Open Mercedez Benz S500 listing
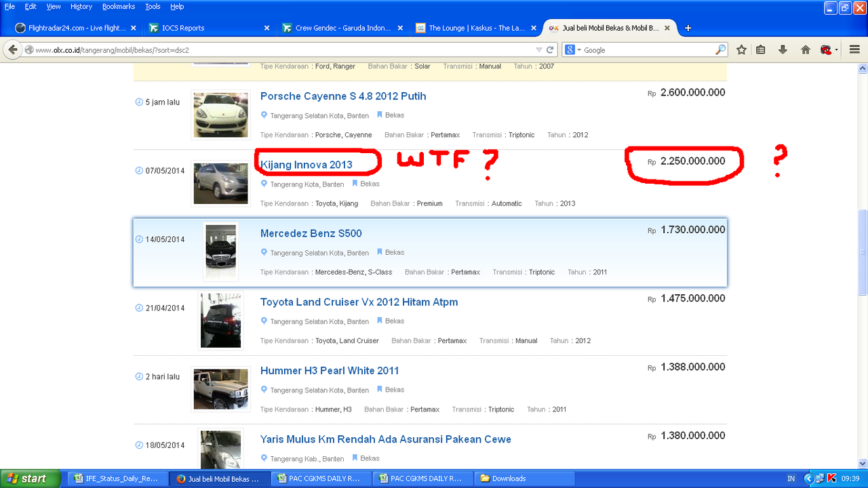This screenshot has height=488, width=868. [311, 233]
